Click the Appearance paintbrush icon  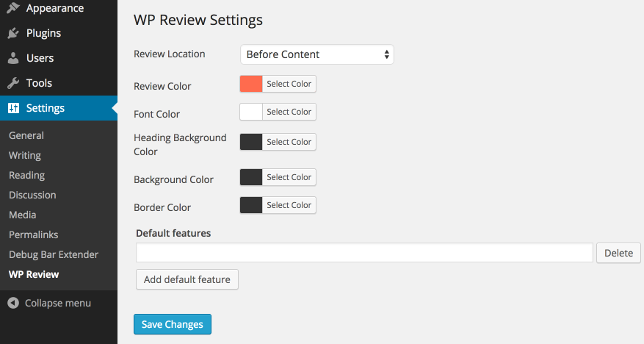13,9
